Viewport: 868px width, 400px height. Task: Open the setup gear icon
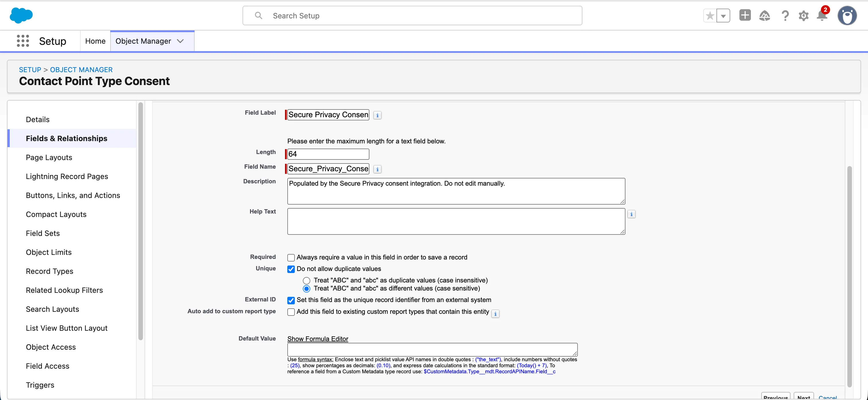click(x=803, y=16)
